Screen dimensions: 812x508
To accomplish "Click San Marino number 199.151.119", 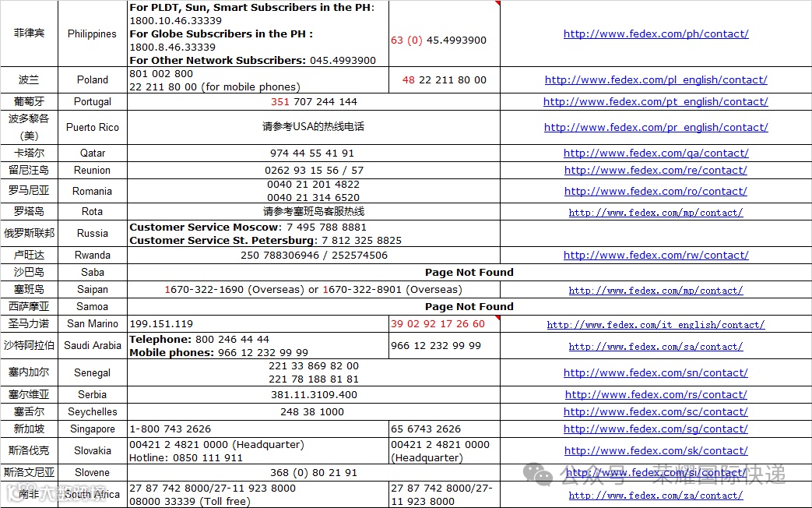I will point(258,323).
